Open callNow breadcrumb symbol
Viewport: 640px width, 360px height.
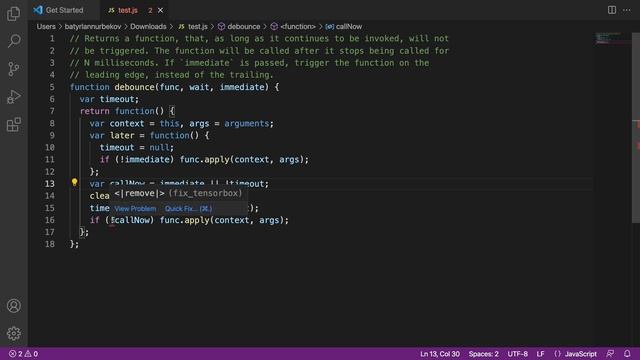[x=344, y=27]
